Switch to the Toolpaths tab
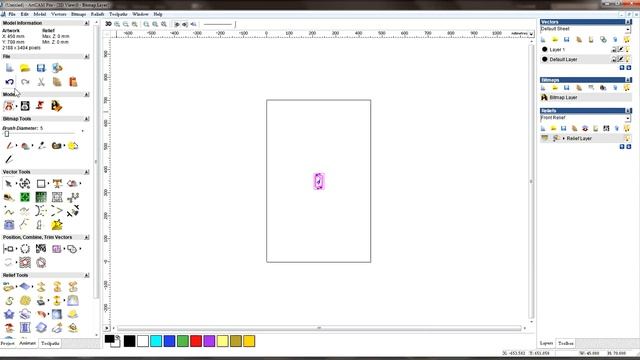The image size is (640, 360). (50, 343)
